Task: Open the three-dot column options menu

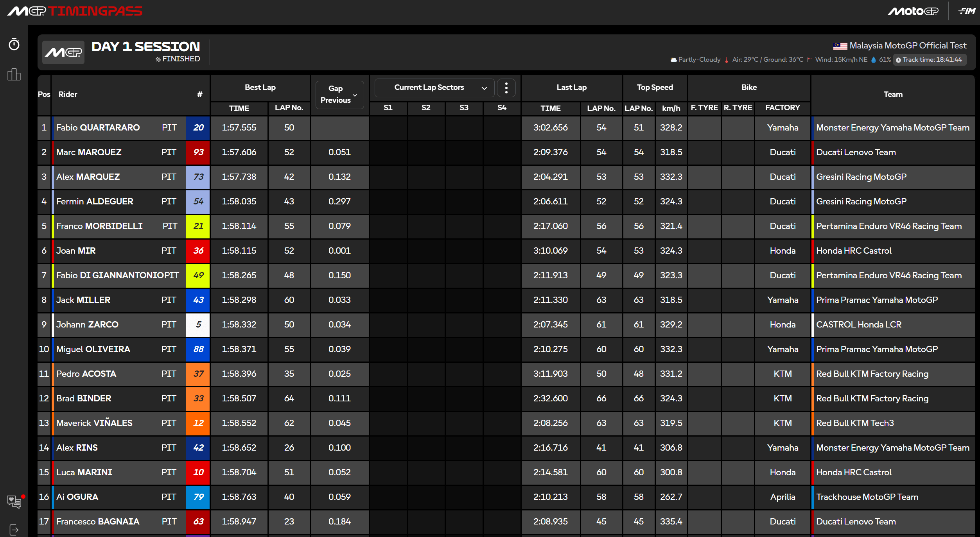Action: (x=506, y=88)
